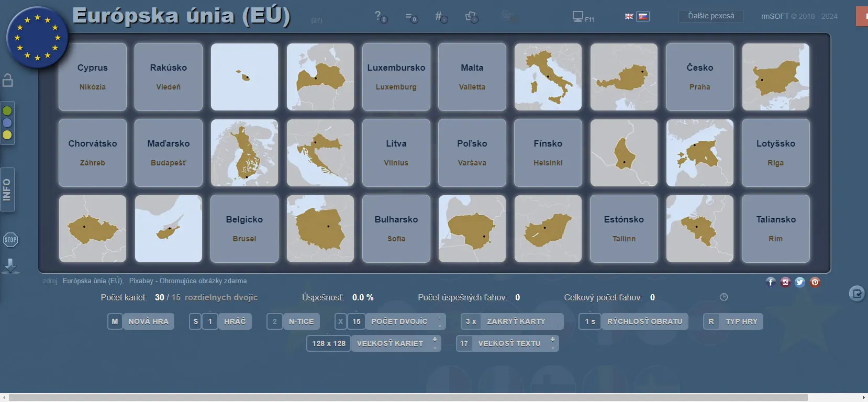
Task: Switch language with the UK flag
Action: click(x=629, y=17)
